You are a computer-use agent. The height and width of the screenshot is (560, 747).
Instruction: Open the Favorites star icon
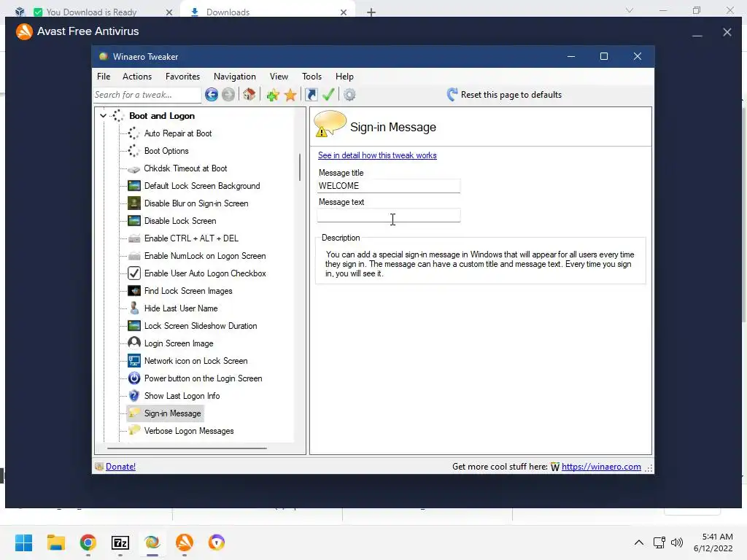[290, 95]
